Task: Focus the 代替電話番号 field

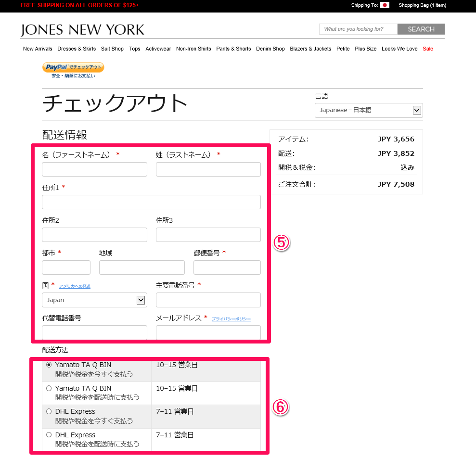Action: pyautogui.click(x=94, y=332)
